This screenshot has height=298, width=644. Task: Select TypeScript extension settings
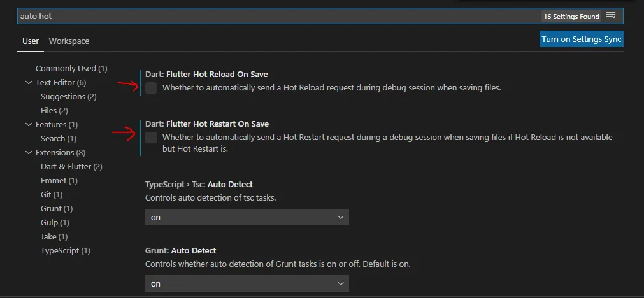tap(65, 251)
